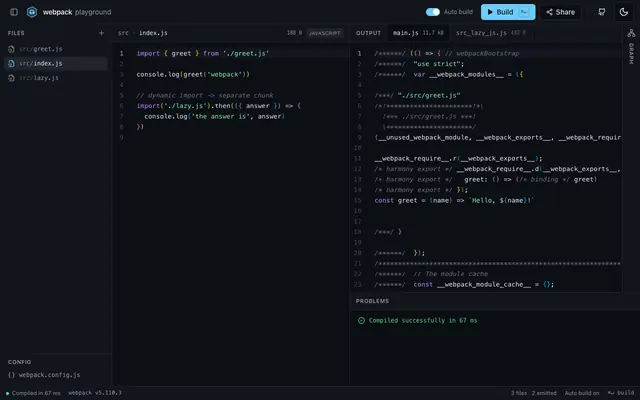Open src/greet.js in the file list
This screenshot has height=400, width=640.
coord(56,49)
